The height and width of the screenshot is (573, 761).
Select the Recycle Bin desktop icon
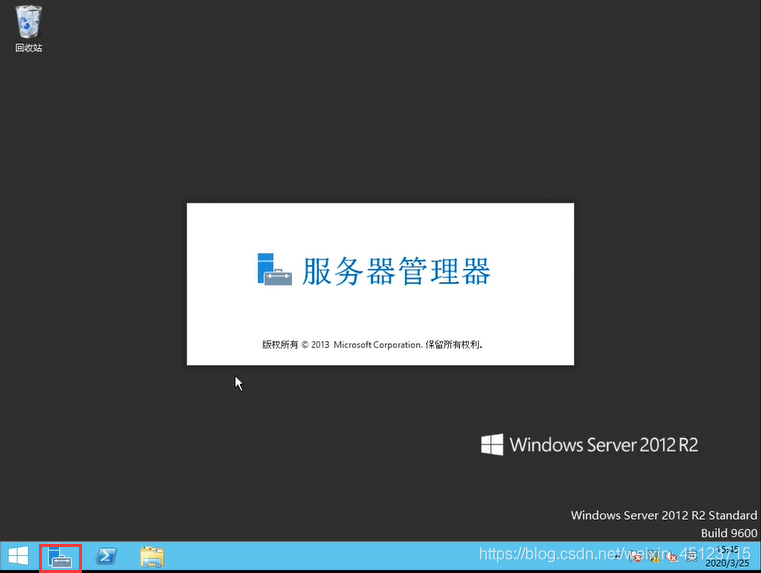[29, 29]
